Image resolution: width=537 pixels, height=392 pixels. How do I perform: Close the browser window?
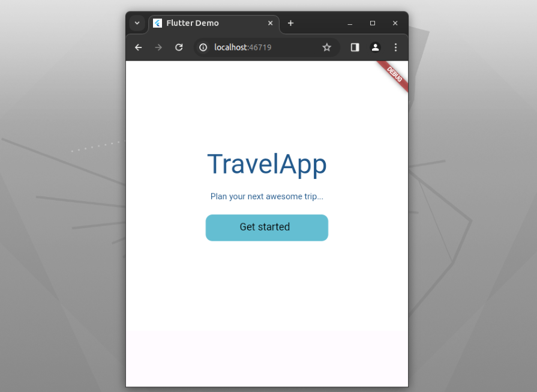395,23
